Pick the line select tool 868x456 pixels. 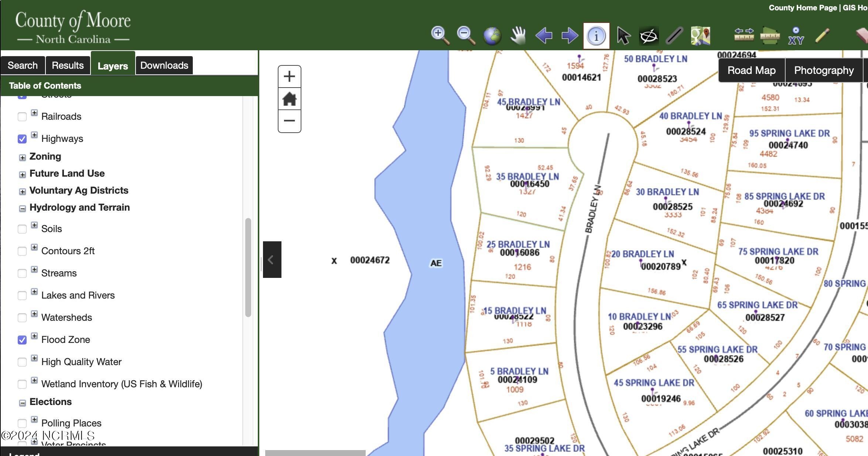point(674,36)
